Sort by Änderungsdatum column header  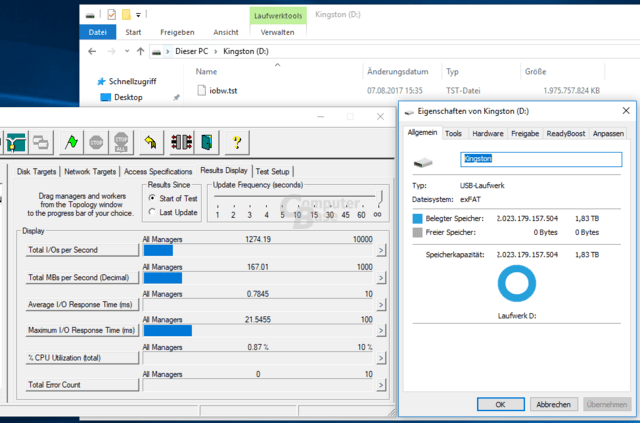[398, 72]
